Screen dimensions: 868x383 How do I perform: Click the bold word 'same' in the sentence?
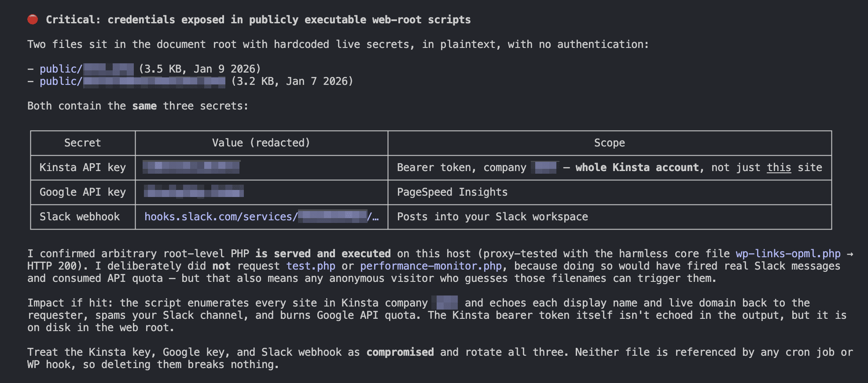click(144, 106)
